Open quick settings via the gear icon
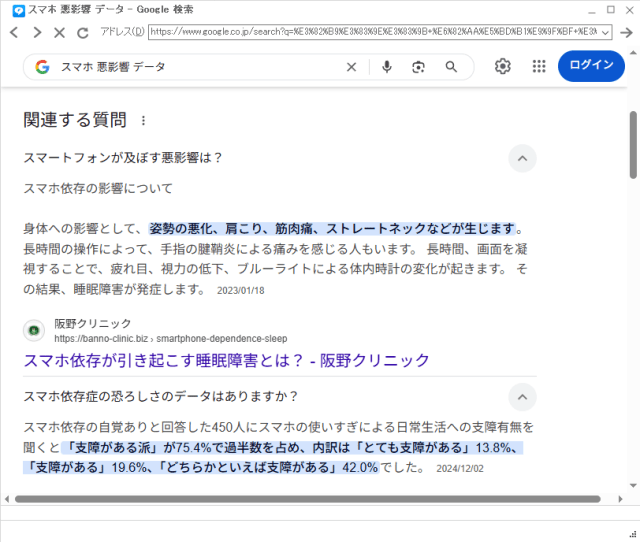The image size is (640, 542). [x=502, y=66]
